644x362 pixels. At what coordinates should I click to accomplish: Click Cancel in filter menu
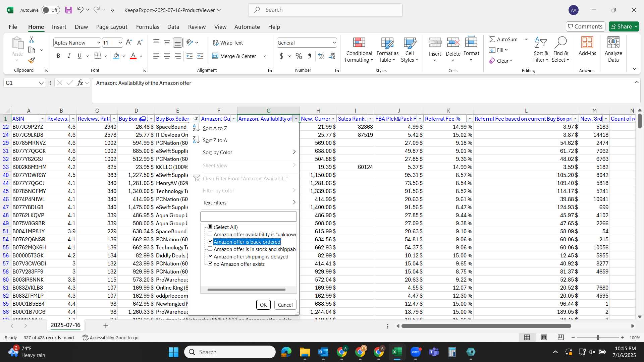pyautogui.click(x=285, y=305)
